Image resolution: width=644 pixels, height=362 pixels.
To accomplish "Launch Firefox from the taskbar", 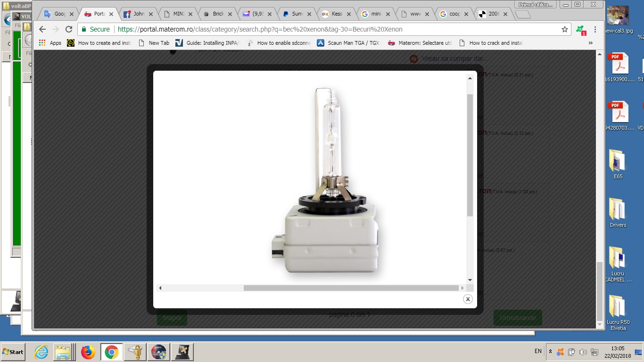I will click(88, 352).
